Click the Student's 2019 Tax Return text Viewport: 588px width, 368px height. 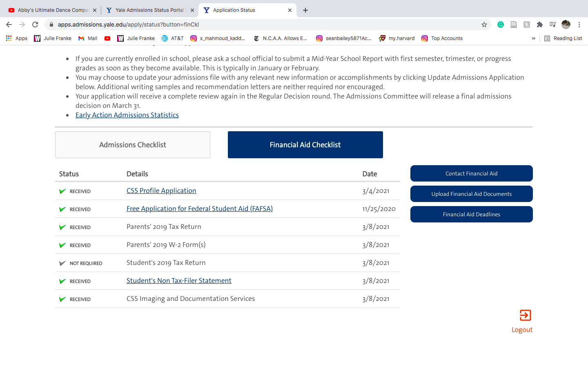click(x=166, y=263)
